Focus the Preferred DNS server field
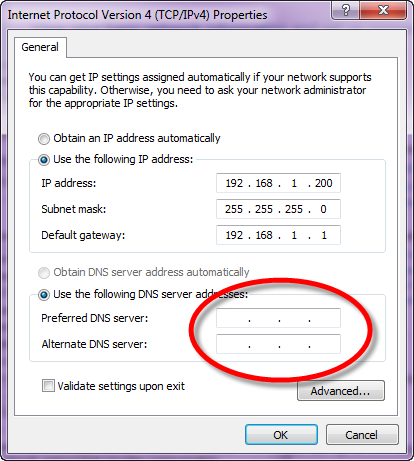The height and width of the screenshot is (461, 414). click(278, 318)
